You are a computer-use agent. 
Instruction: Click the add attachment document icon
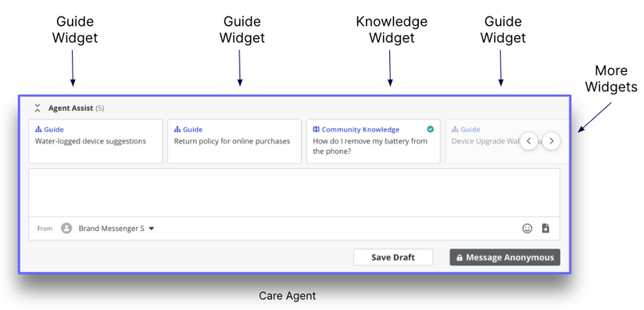pyautogui.click(x=546, y=229)
